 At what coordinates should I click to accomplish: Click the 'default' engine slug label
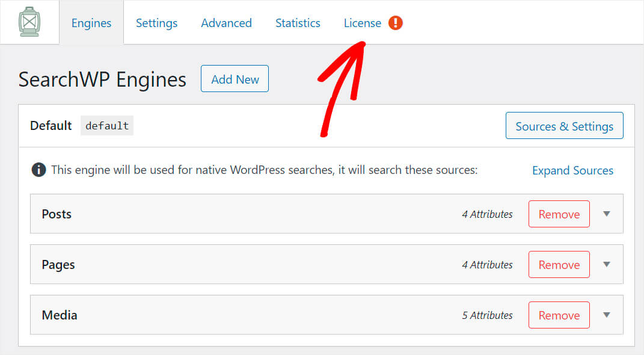[x=107, y=125]
